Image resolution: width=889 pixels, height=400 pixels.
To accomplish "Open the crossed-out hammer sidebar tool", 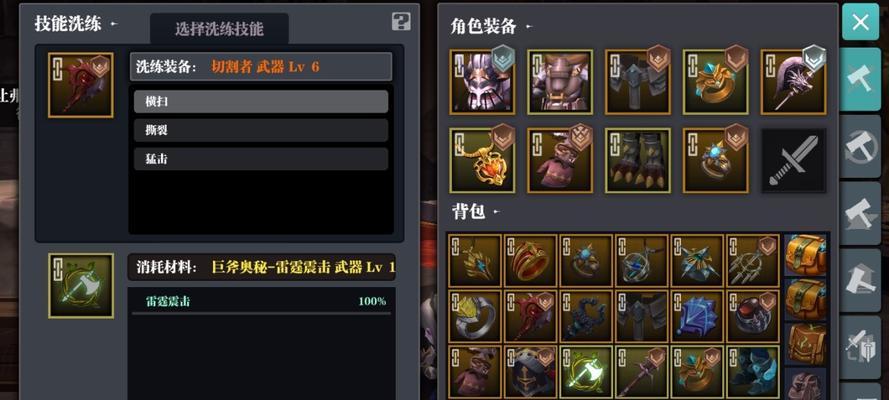I will [860, 147].
